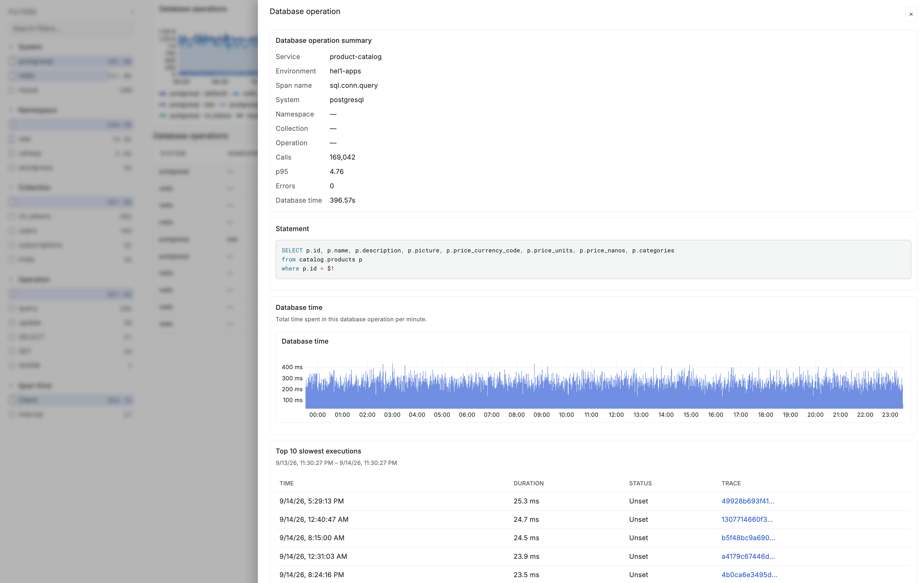The height and width of the screenshot is (583, 924).
Task: Click the Database operation summary heading
Action: coord(324,40)
